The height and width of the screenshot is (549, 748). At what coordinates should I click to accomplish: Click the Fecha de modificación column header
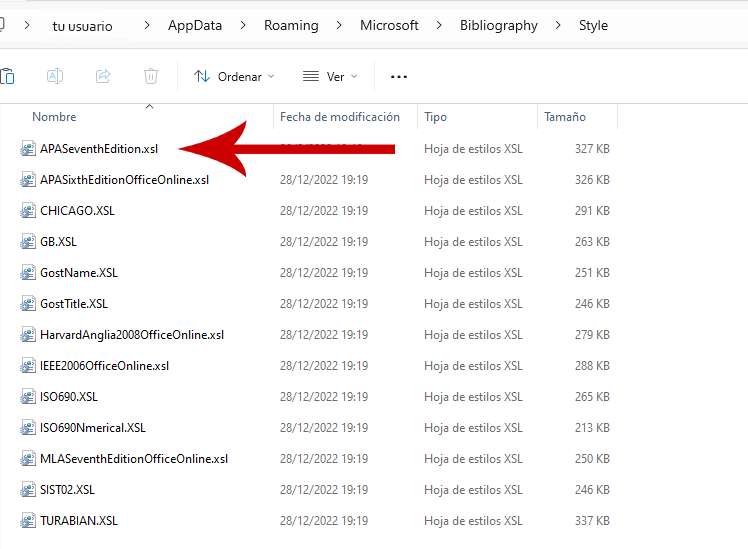pyautogui.click(x=340, y=117)
